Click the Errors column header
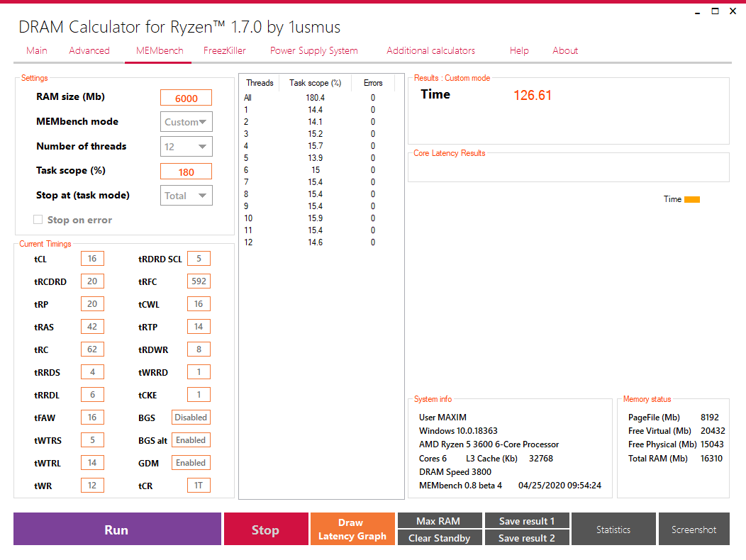Screen dimensions: 746x560 click(x=373, y=83)
